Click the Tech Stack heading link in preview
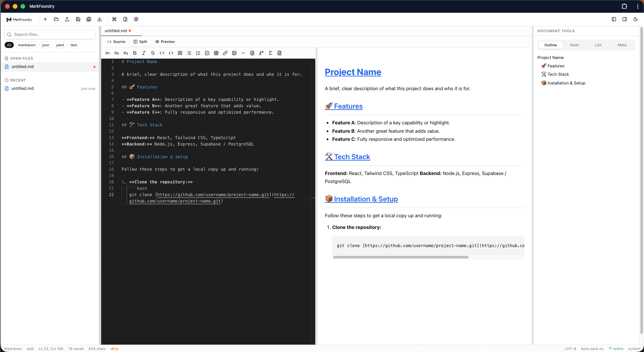Image resolution: width=644 pixels, height=352 pixels. pyautogui.click(x=347, y=157)
